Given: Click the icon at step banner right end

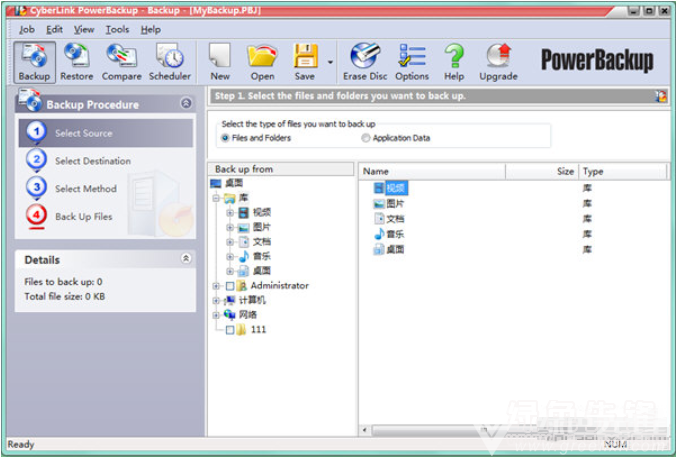Looking at the screenshot, I should [x=661, y=96].
